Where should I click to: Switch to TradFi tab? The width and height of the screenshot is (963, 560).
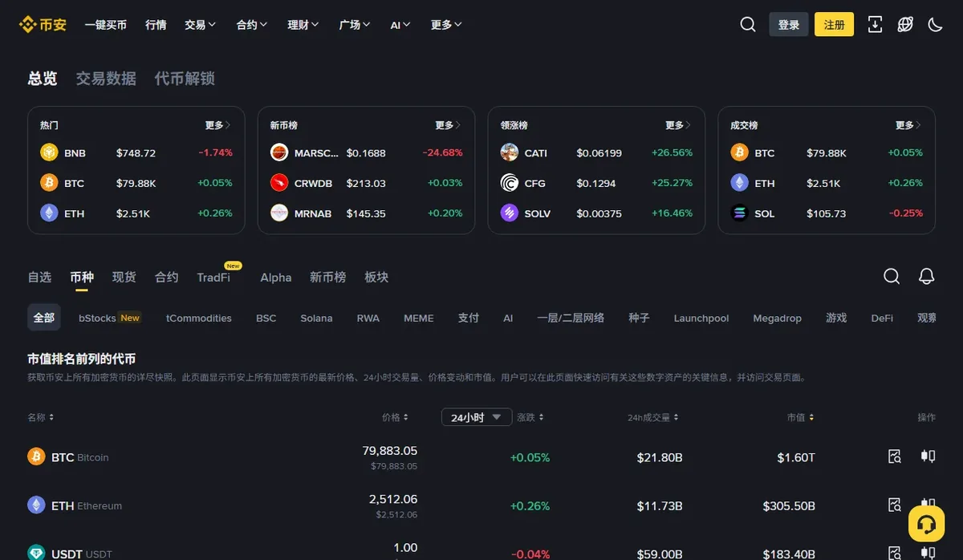coord(213,277)
